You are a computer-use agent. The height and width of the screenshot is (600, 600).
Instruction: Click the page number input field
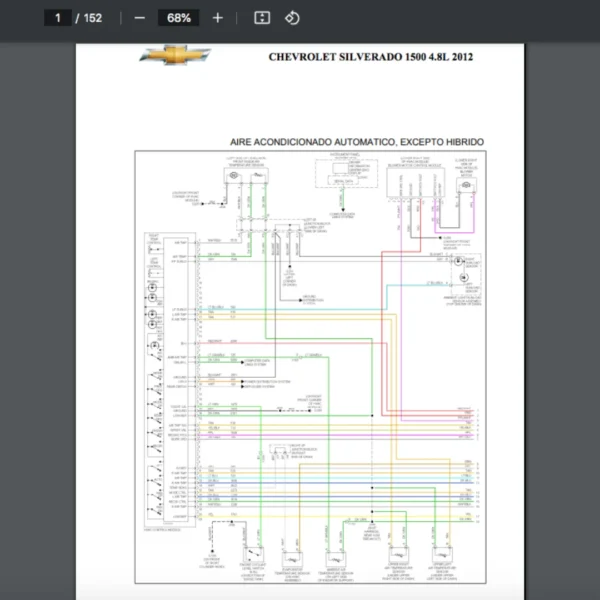coord(58,18)
